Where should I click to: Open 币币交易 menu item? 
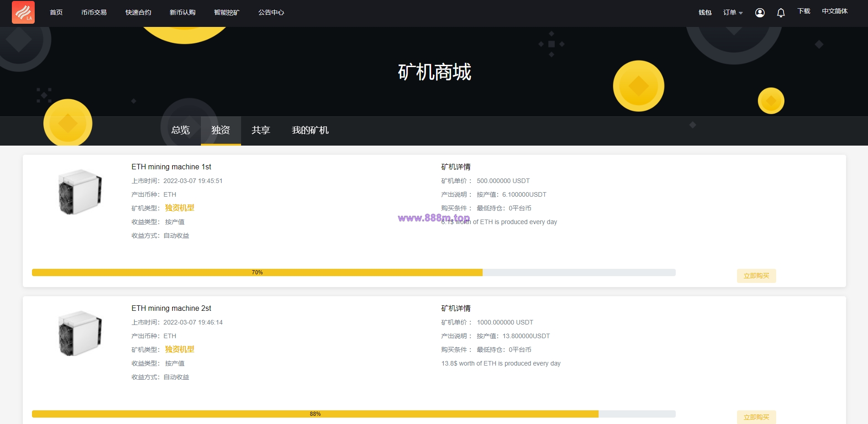pyautogui.click(x=94, y=12)
